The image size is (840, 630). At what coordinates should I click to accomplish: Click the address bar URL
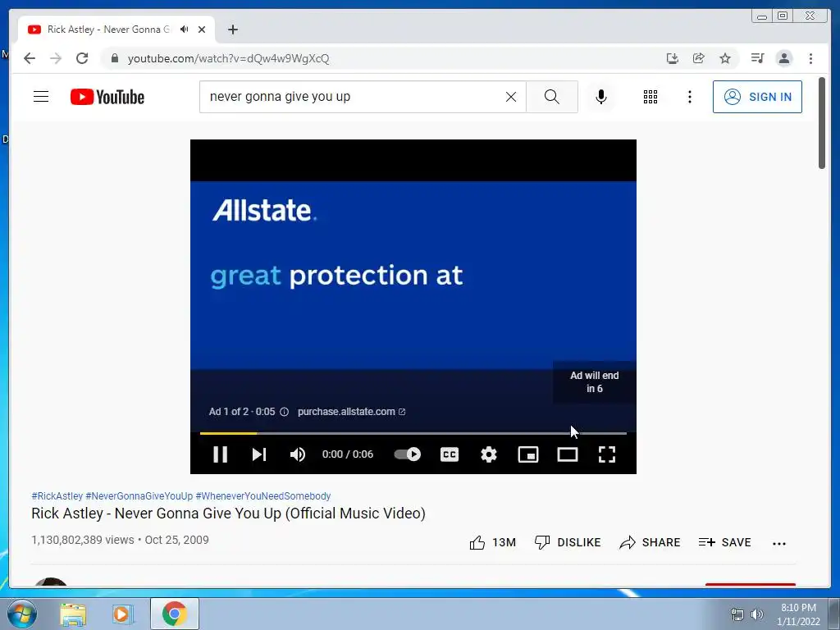click(228, 58)
